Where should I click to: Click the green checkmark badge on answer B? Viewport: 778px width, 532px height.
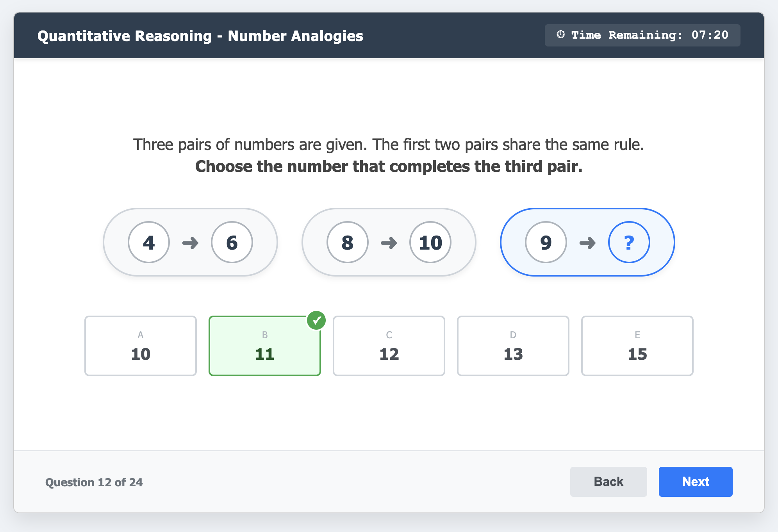pos(316,321)
